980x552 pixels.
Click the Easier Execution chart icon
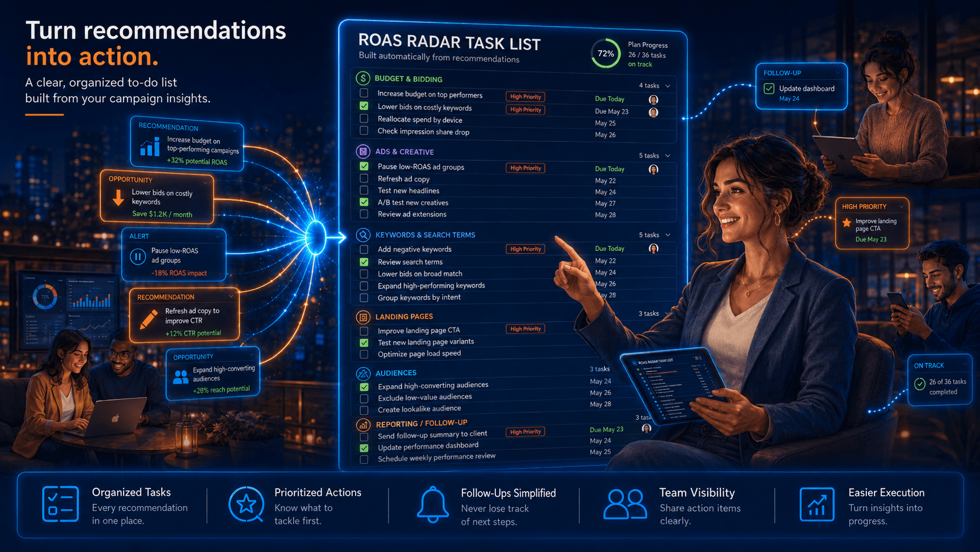coord(816,504)
